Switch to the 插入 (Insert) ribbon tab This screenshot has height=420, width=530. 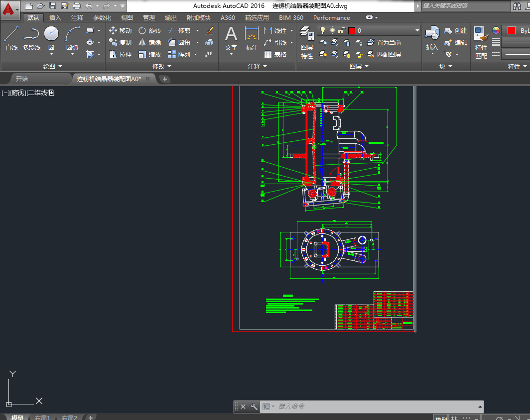point(55,18)
